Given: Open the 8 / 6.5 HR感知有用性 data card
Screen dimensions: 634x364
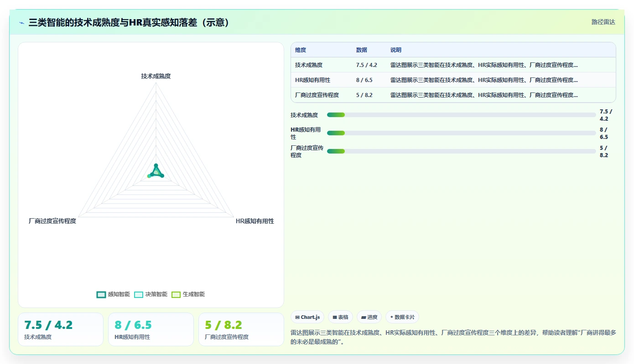Looking at the screenshot, I should tap(151, 329).
